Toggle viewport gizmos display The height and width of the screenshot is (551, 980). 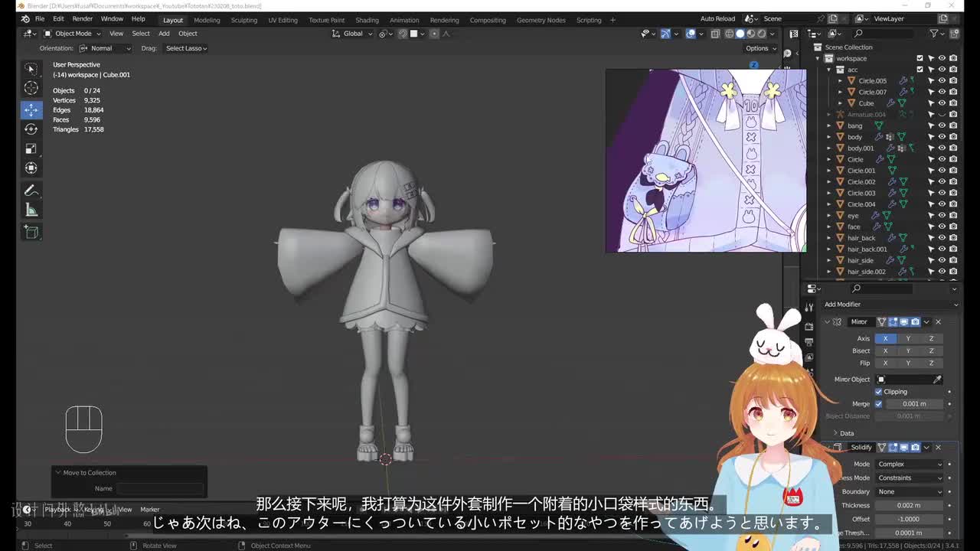click(x=665, y=34)
